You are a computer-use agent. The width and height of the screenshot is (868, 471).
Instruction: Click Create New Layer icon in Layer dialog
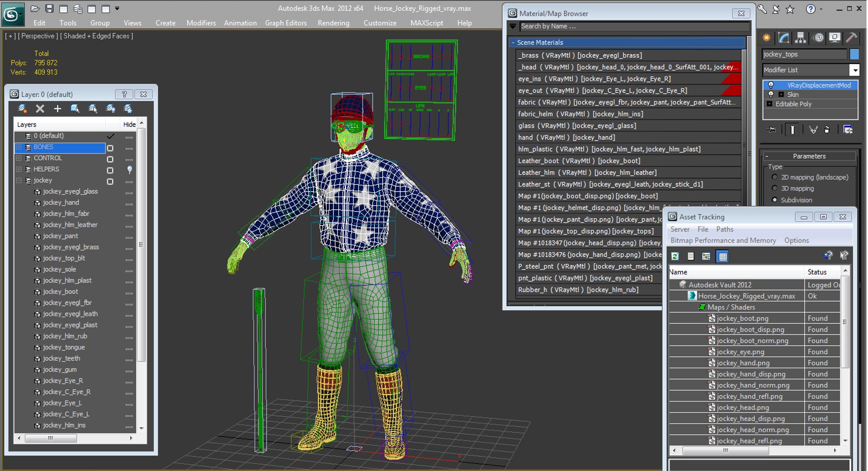point(22,108)
